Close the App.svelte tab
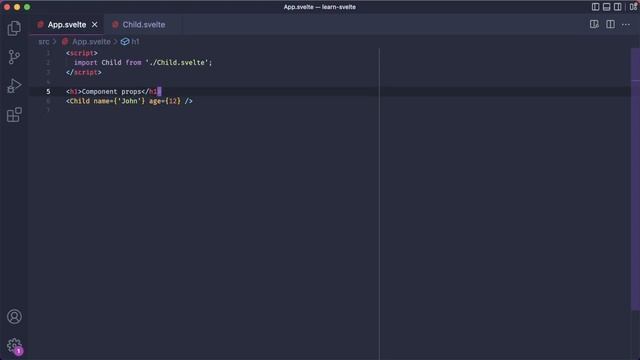Image resolution: width=640 pixels, height=360 pixels. point(95,24)
